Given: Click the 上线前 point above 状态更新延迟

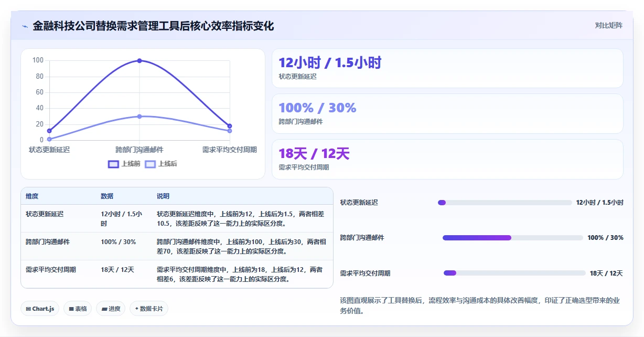Looking at the screenshot, I should point(49,131).
